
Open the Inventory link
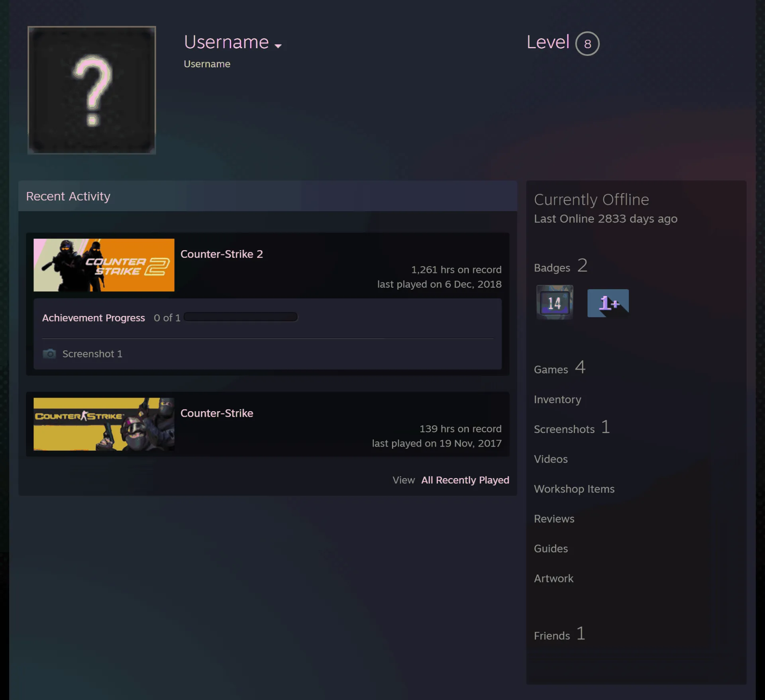coord(557,399)
